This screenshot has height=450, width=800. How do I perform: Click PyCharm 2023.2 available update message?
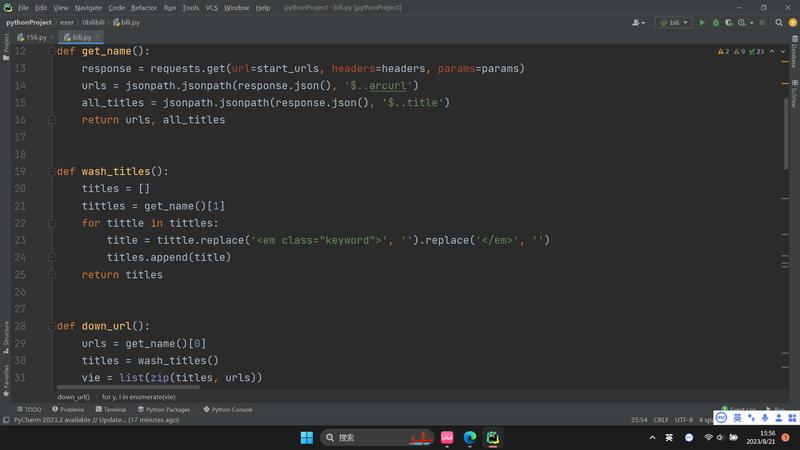pos(96,420)
